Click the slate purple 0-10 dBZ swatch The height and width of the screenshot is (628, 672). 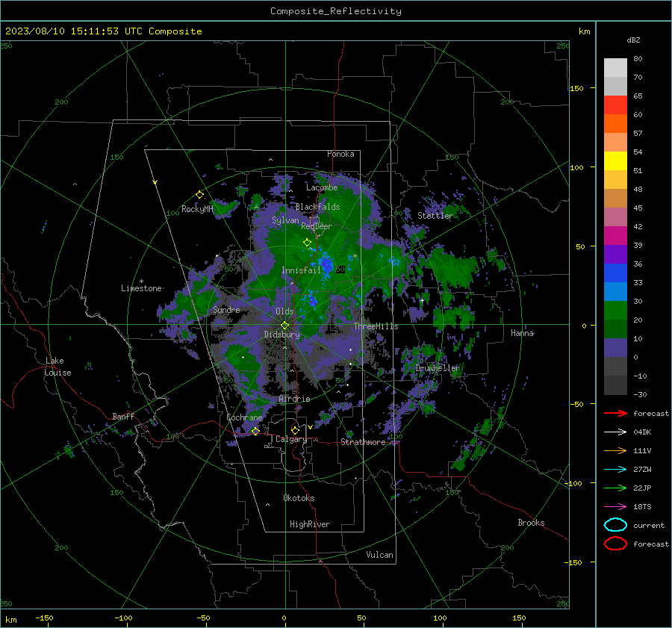click(615, 348)
